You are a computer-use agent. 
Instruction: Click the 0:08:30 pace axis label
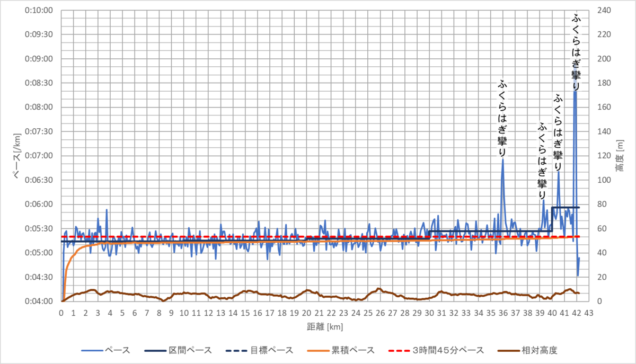[40, 83]
